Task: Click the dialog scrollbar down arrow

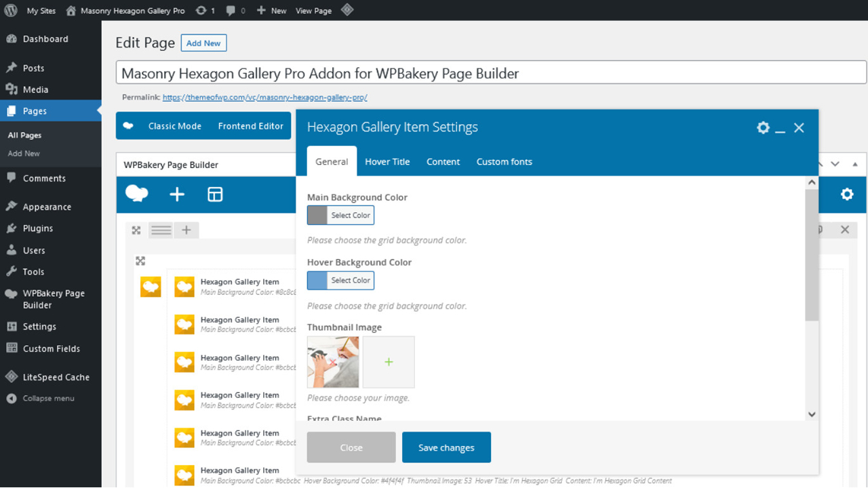Action: (812, 415)
